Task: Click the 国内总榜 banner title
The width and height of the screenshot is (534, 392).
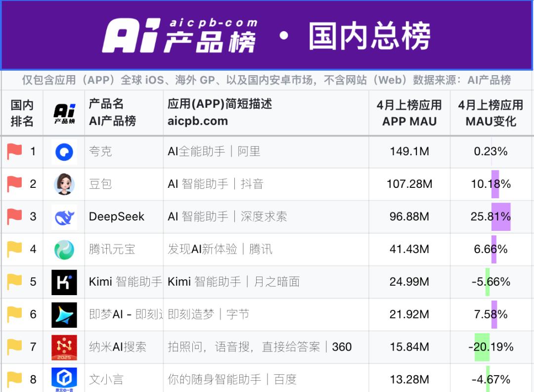Action: (x=369, y=36)
